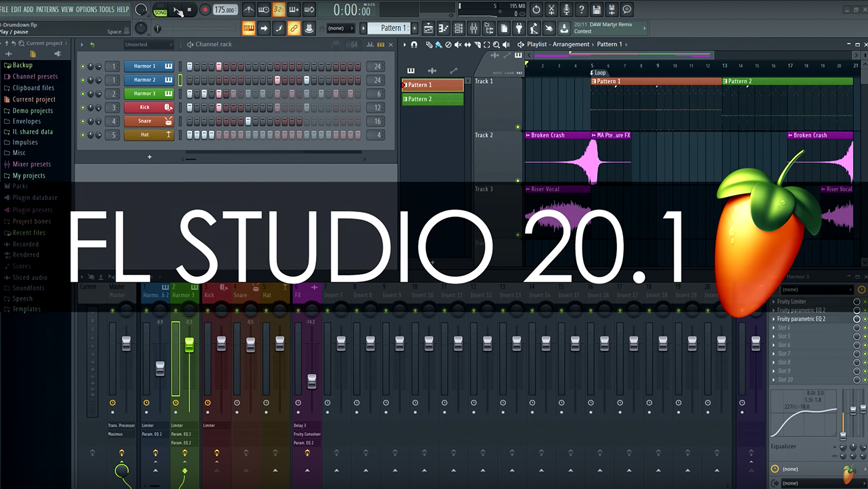The height and width of the screenshot is (489, 868).
Task: Open the OPTIONS menu
Action: click(86, 9)
